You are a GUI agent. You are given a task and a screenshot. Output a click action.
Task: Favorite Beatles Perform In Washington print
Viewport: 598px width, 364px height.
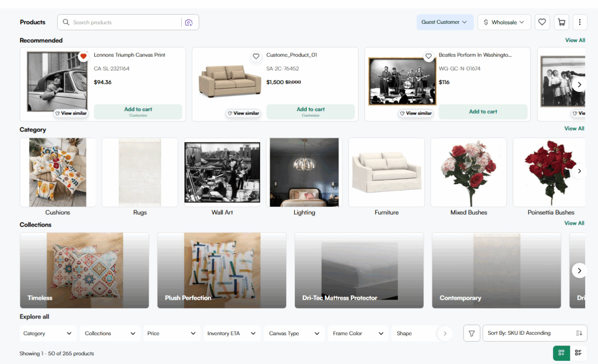tap(429, 57)
